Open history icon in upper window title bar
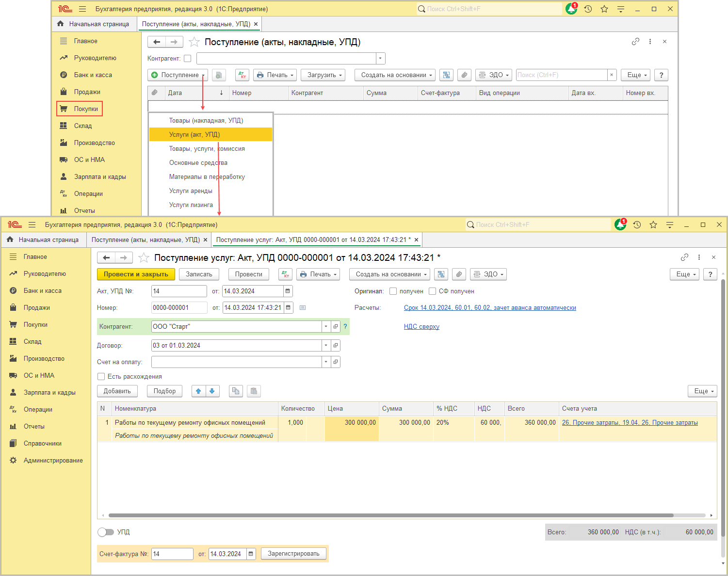Viewport: 728px width, 576px height. pos(588,9)
